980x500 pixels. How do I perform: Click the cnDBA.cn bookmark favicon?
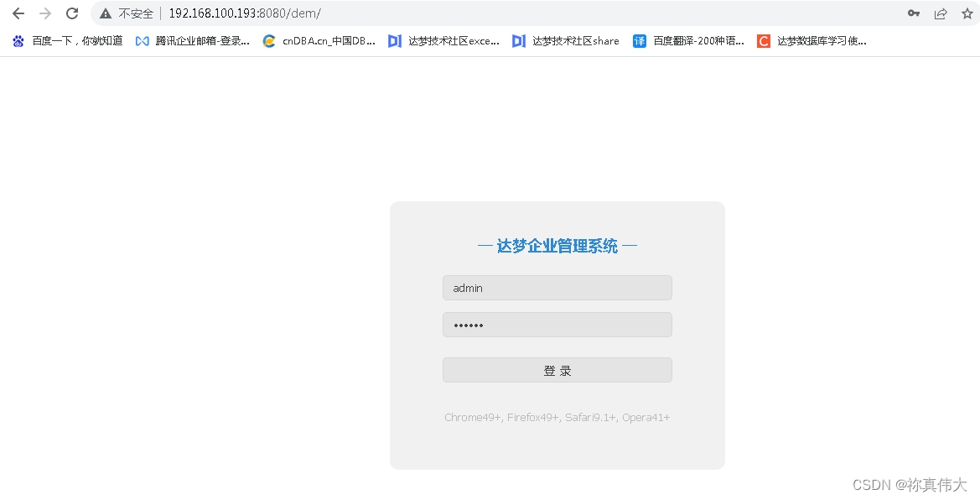tap(269, 40)
